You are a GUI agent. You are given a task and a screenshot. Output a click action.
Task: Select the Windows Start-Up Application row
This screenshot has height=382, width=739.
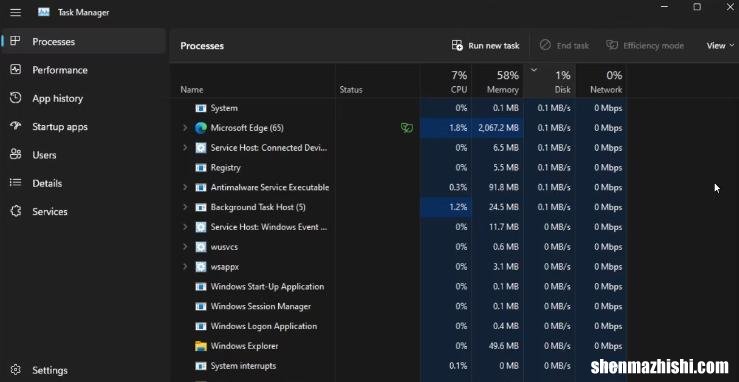pyautogui.click(x=398, y=286)
